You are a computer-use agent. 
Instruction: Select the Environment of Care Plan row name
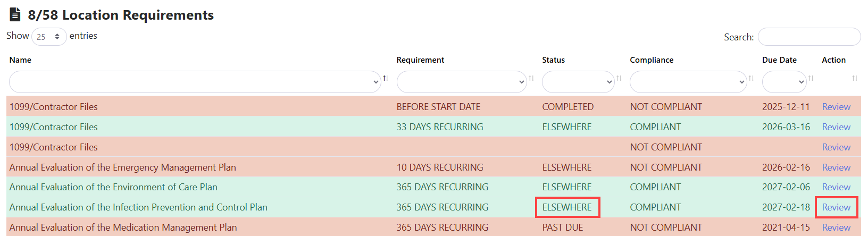[113, 187]
